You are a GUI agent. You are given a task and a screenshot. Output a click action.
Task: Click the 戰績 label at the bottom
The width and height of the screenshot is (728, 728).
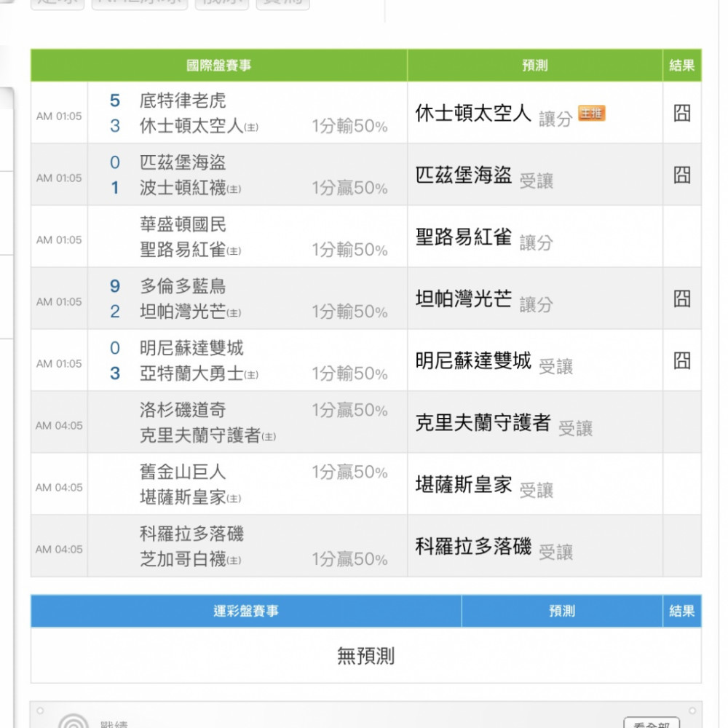pos(114,724)
